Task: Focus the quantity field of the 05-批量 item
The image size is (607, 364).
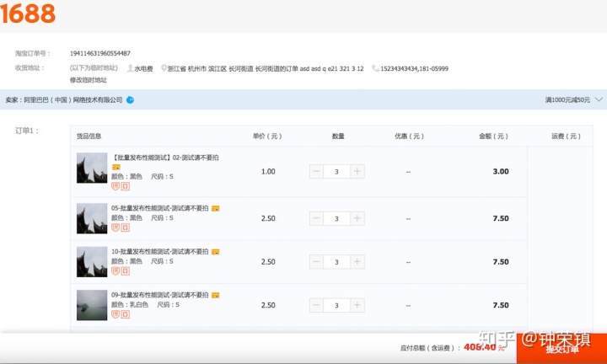Action: click(336, 218)
